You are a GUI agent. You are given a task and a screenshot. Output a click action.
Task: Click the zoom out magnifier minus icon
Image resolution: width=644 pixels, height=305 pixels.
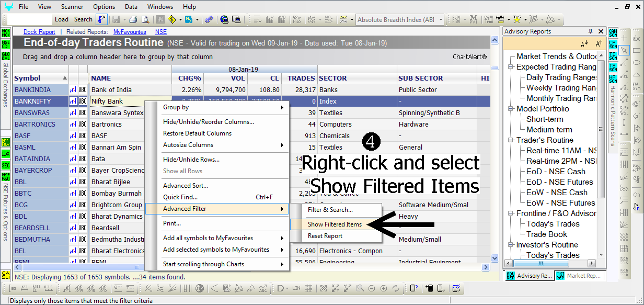(x=372, y=288)
